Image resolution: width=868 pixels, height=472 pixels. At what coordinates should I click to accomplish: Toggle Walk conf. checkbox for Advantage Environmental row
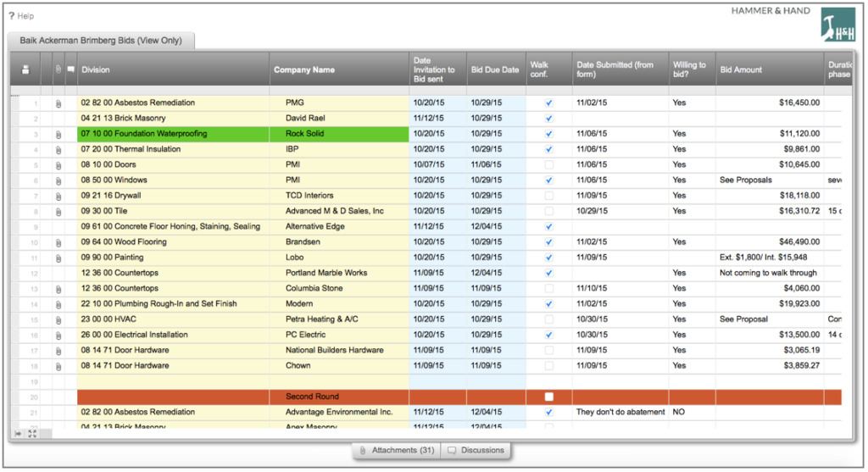click(548, 412)
